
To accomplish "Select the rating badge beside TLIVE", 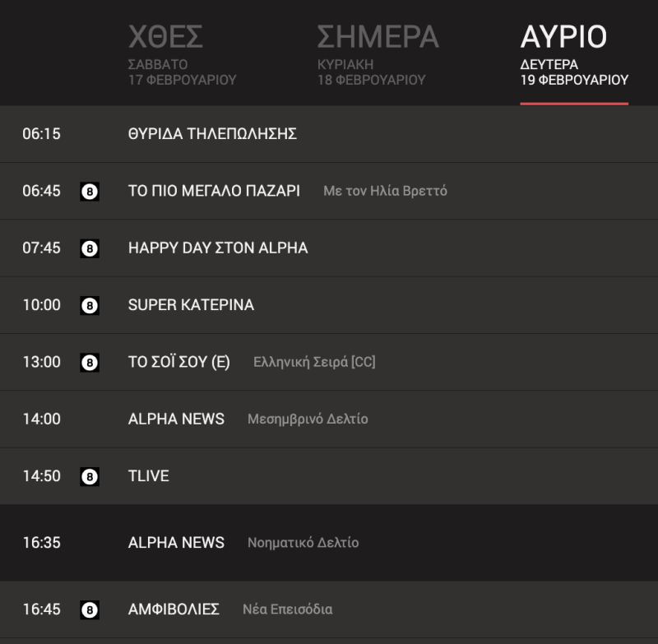I will point(90,475).
